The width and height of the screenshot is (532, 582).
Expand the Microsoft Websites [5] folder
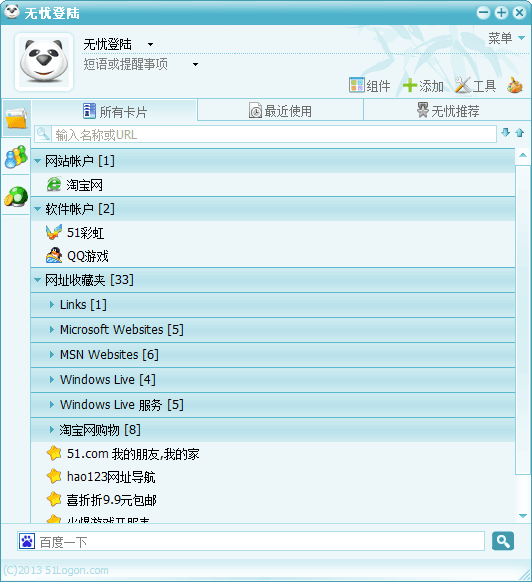[x=52, y=330]
